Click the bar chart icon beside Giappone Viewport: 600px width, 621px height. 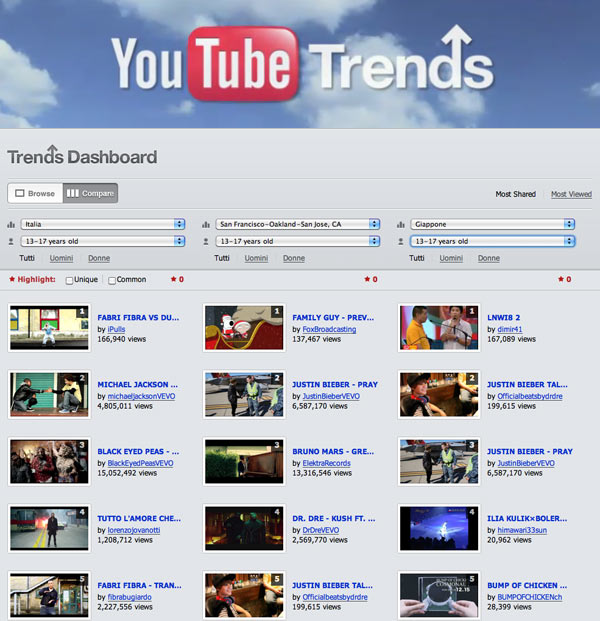point(401,225)
